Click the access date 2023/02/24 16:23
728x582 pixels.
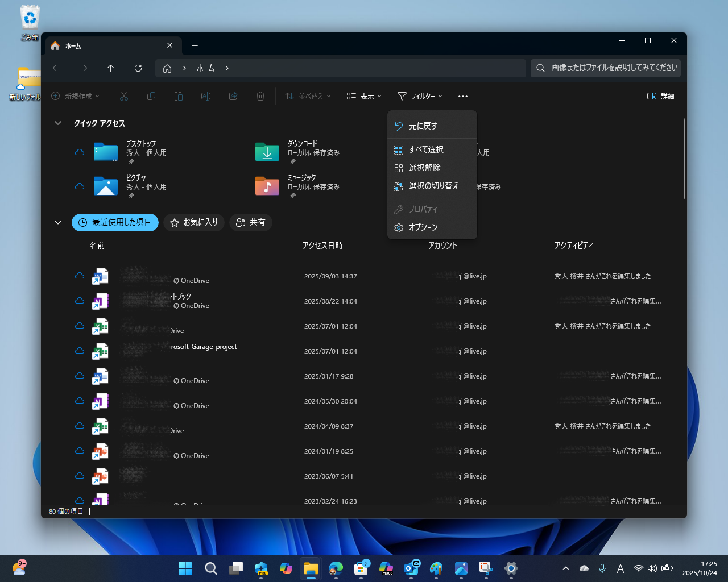point(330,501)
